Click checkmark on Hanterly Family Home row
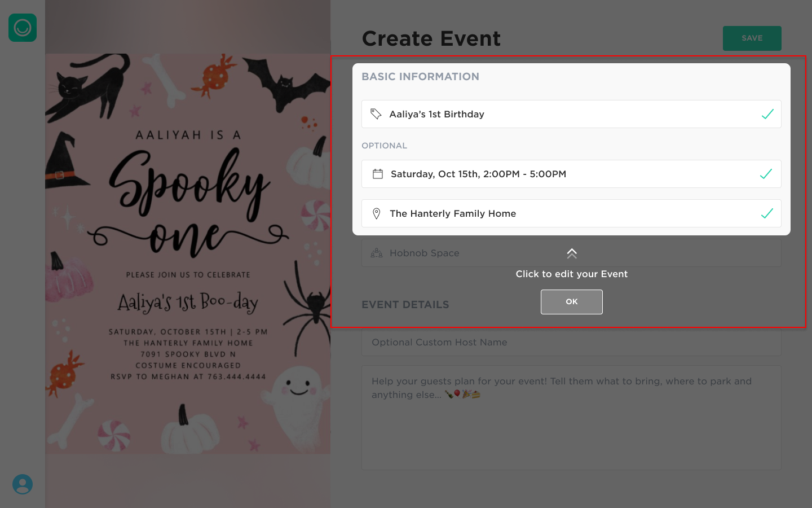 [767, 213]
